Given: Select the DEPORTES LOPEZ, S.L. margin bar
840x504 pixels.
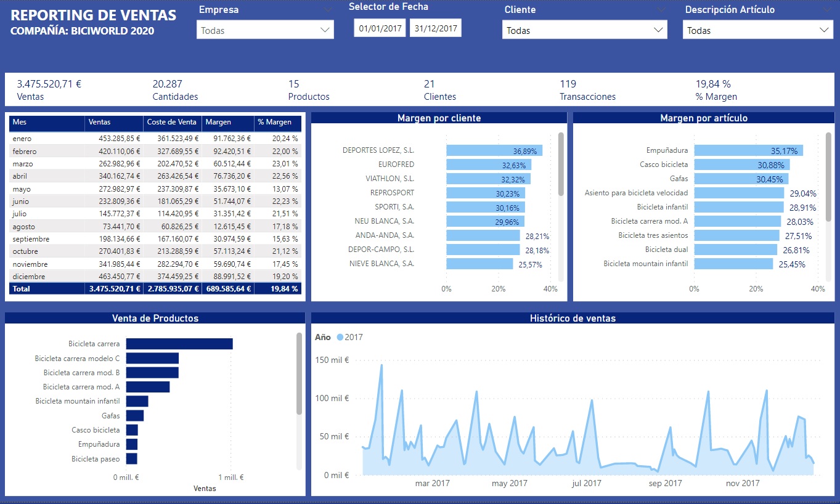Looking at the screenshot, I should pyautogui.click(x=494, y=150).
